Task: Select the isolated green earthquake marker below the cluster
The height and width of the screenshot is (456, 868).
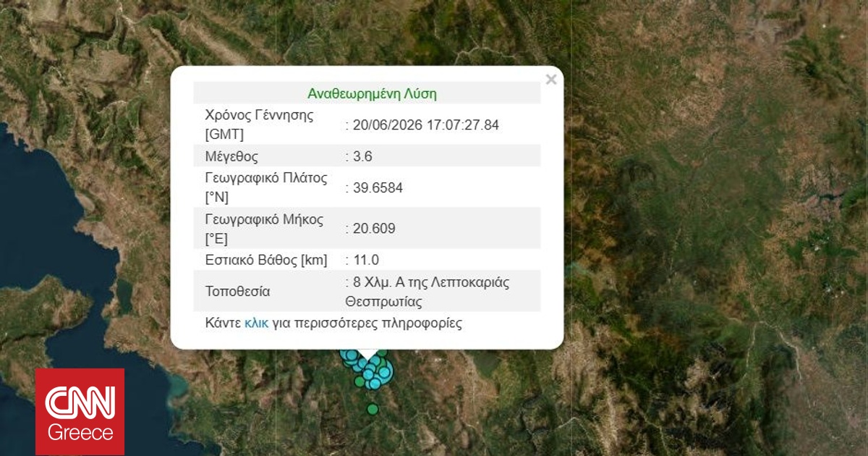Action: pos(373,410)
